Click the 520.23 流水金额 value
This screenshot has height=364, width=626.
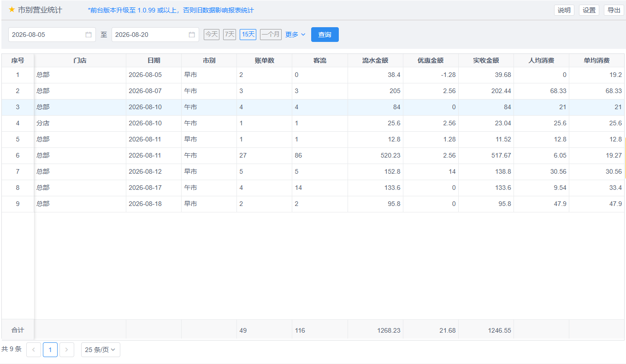pyautogui.click(x=390, y=155)
